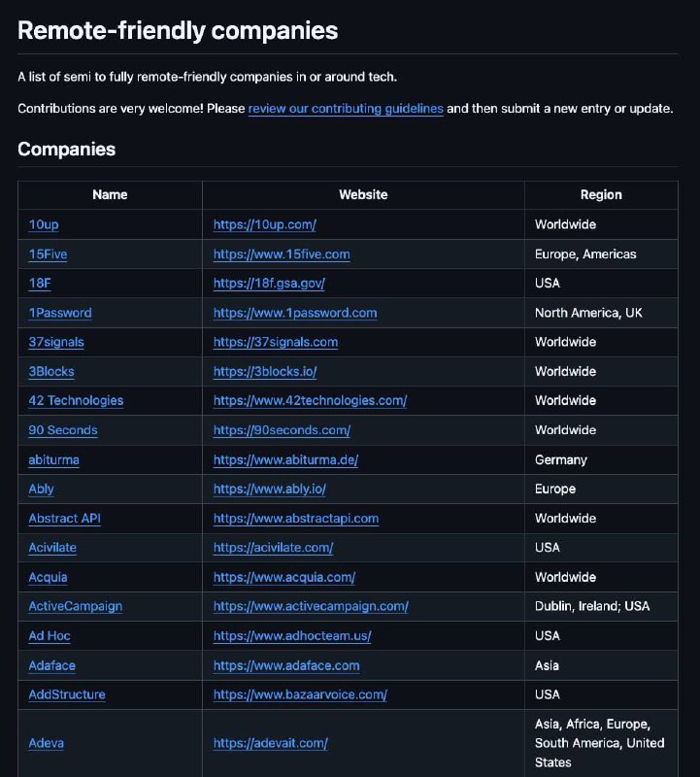Visit the https://www.activecampaign.com/ website
Screen dimensions: 700x777
click(311, 606)
